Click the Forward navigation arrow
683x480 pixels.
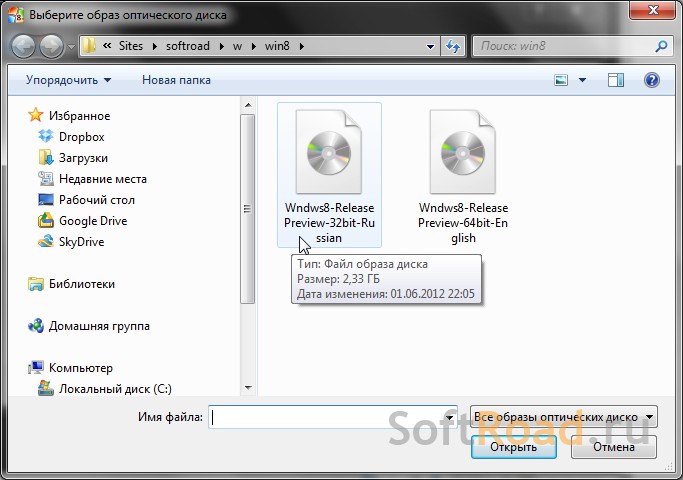click(x=51, y=46)
